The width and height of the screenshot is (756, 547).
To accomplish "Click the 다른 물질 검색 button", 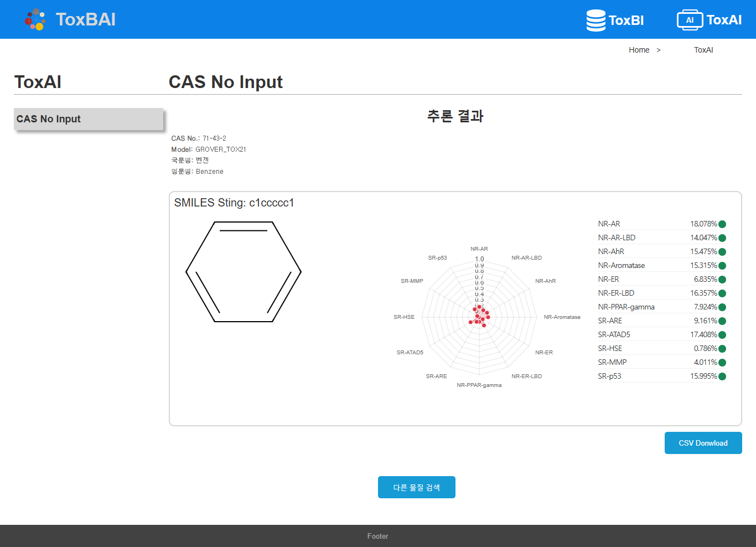I will click(x=416, y=487).
